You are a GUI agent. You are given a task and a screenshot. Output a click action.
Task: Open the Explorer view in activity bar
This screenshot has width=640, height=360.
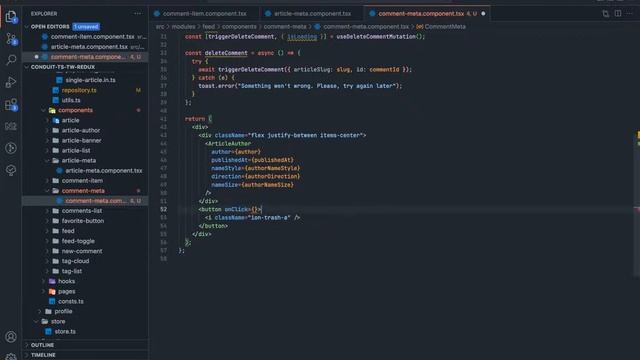click(11, 17)
